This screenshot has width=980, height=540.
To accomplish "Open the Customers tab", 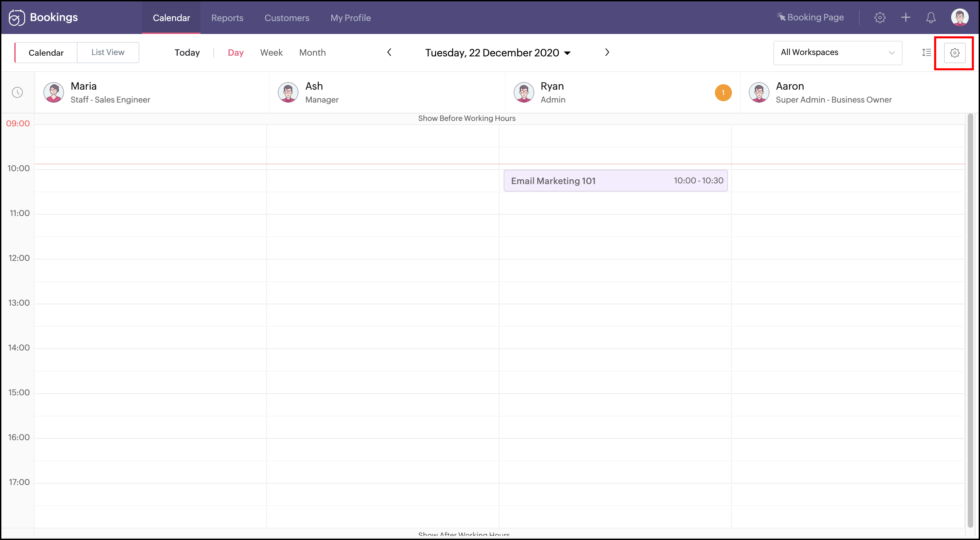I will coord(286,18).
